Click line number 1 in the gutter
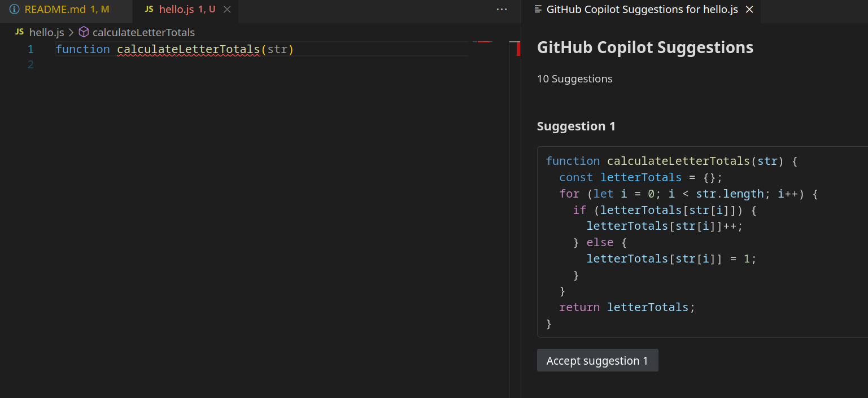 pos(30,50)
